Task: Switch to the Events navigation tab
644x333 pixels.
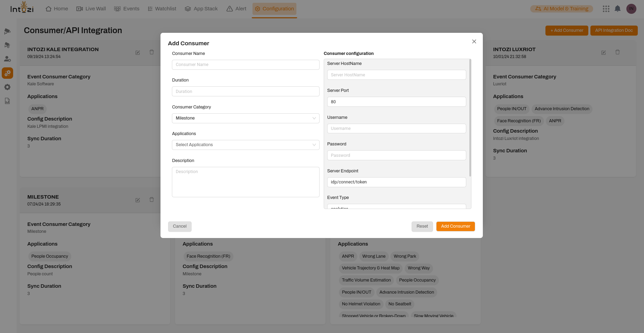Action: 127,8
